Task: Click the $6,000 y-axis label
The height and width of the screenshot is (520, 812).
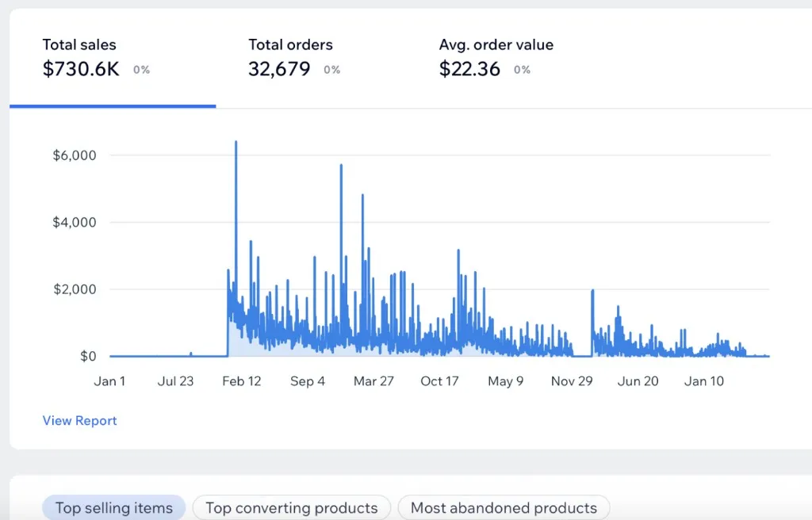Action: [75, 155]
